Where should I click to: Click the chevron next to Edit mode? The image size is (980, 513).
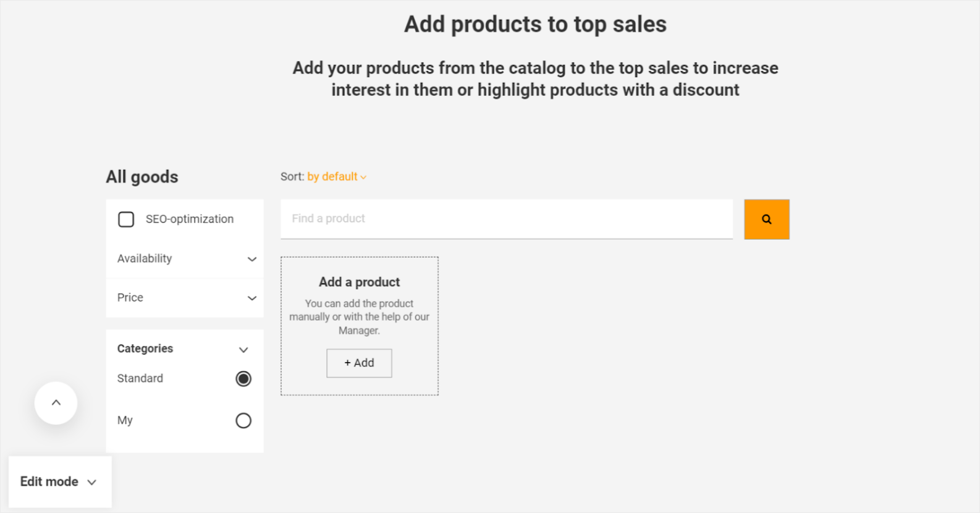pos(92,482)
